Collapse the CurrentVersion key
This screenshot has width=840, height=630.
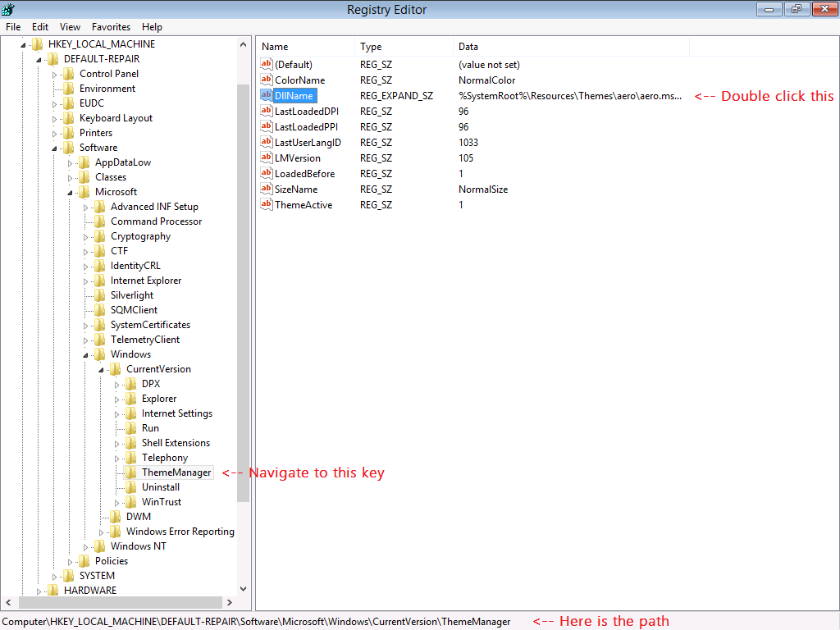(x=102, y=370)
